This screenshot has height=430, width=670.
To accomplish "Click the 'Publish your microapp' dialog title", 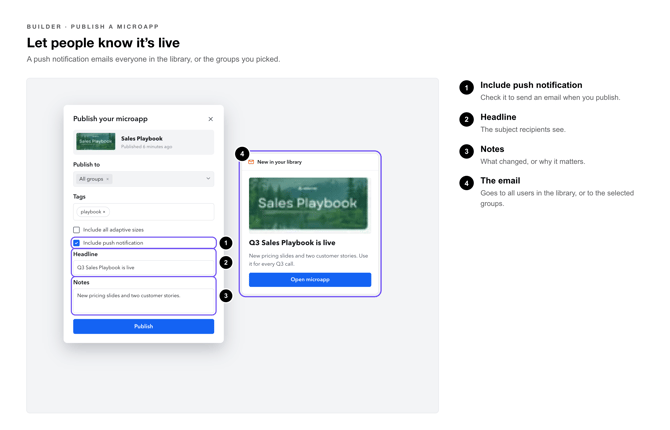I will click(x=110, y=119).
